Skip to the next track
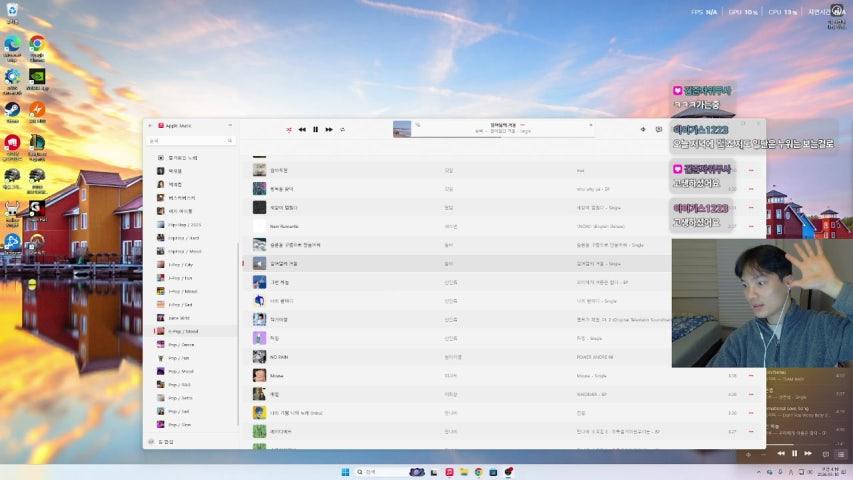Viewport: 853px width, 480px height. pos(329,129)
